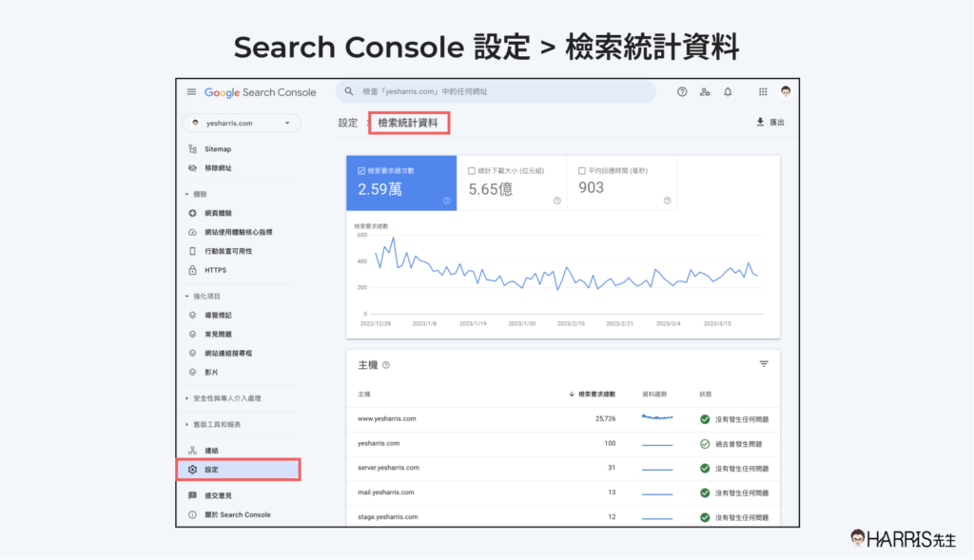974x560 pixels.
Task: Check 平均回應時間 checkbox
Action: coord(582,171)
